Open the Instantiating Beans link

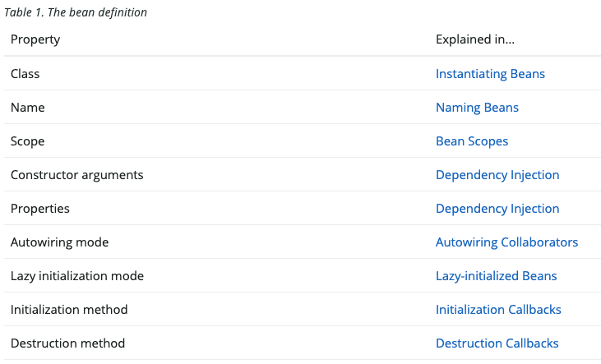(x=490, y=74)
